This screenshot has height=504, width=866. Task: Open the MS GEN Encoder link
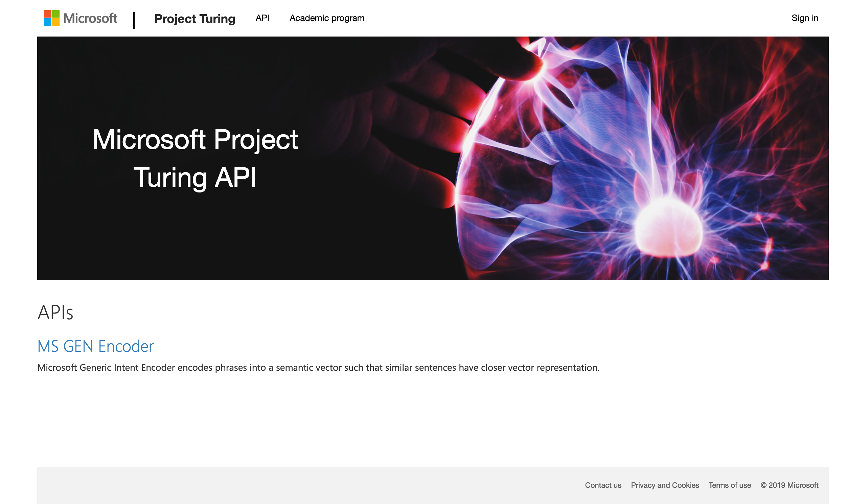click(x=95, y=346)
